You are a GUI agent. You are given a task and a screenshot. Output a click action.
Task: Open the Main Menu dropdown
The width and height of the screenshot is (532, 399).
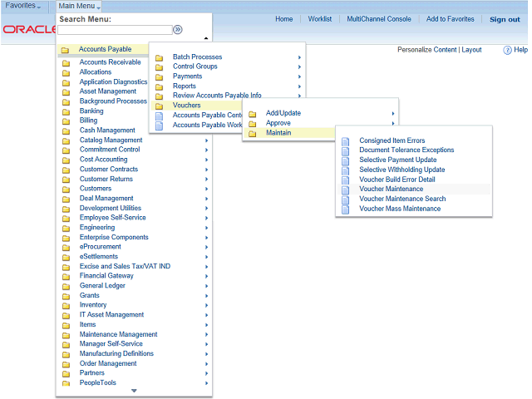[79, 6]
